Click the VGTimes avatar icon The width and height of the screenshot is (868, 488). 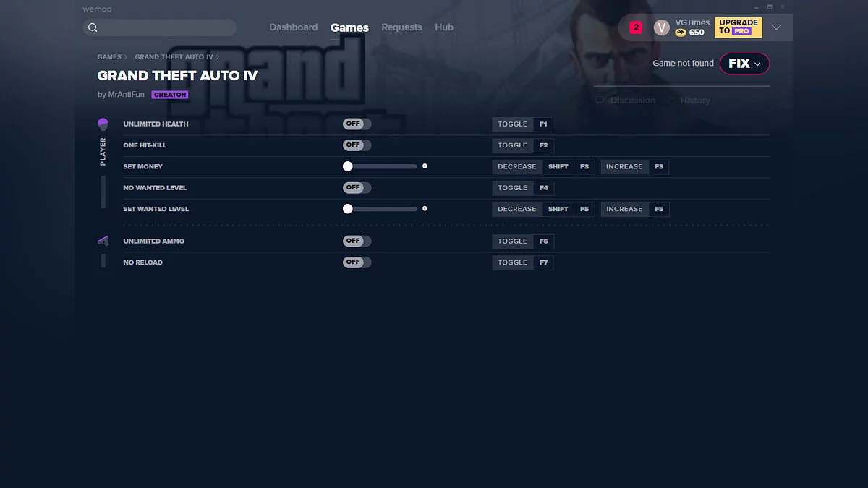coord(661,27)
